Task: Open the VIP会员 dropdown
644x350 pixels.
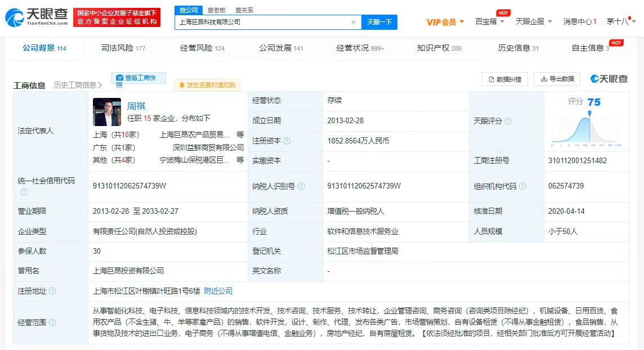Action: (445, 22)
